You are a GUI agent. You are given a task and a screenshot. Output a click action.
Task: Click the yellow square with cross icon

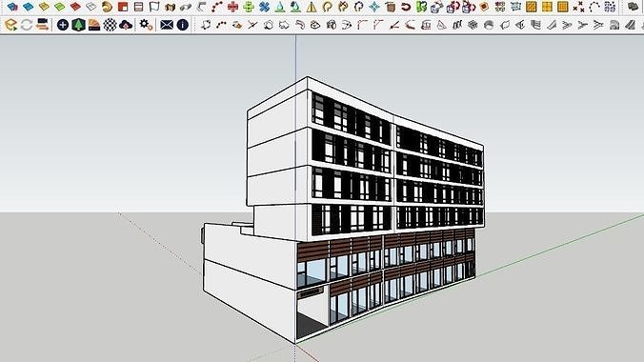point(547,7)
